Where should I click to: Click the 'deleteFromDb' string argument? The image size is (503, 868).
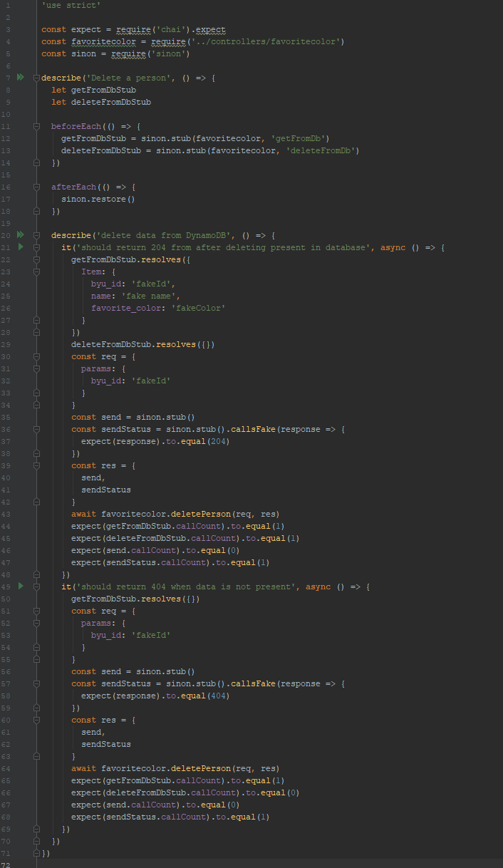tap(321, 150)
